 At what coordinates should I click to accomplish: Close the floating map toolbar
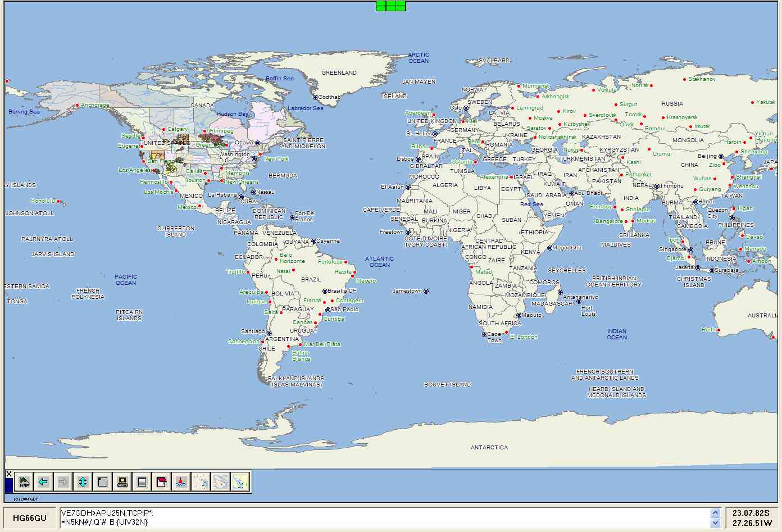(9, 474)
